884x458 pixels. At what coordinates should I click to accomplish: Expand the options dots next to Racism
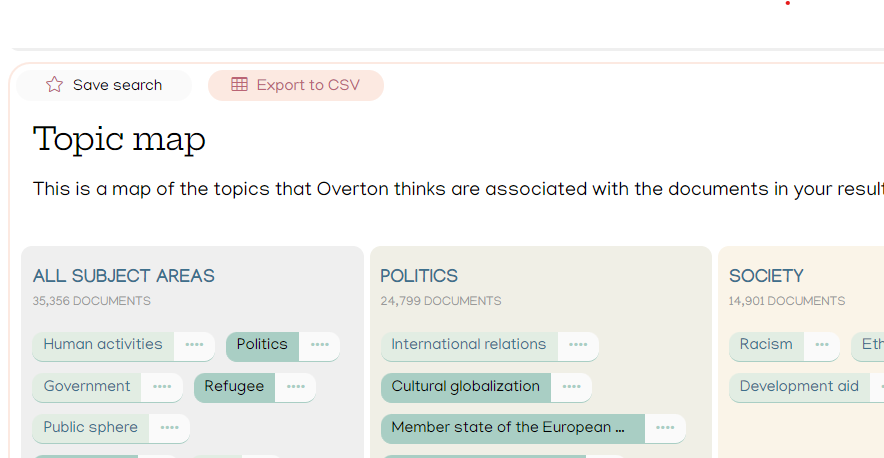pos(822,345)
